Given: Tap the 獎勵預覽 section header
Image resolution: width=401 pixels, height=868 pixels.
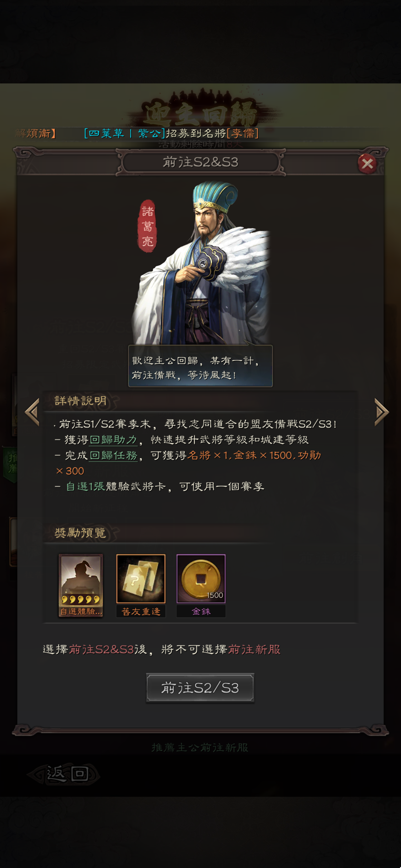Looking at the screenshot, I should point(80,533).
